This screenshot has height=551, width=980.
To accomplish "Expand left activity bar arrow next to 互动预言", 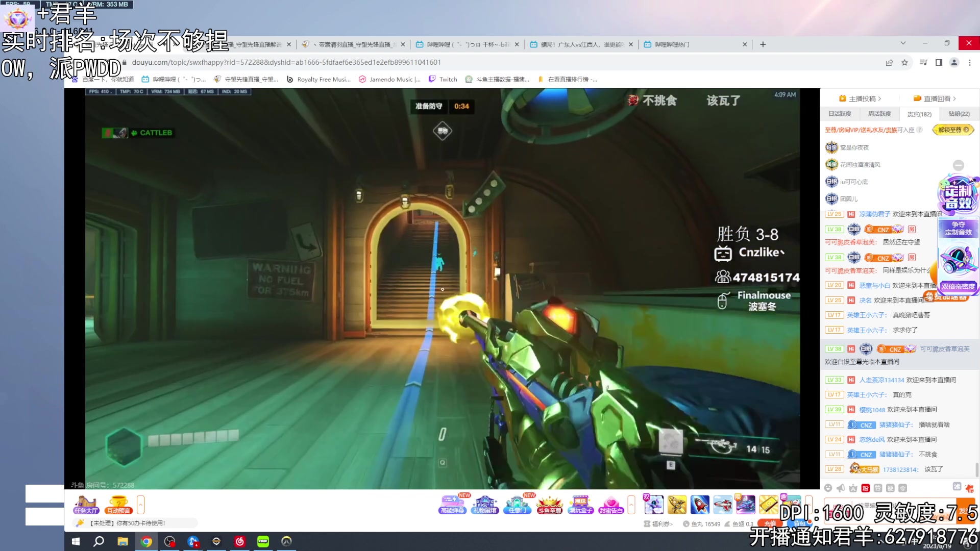I will pos(140,505).
